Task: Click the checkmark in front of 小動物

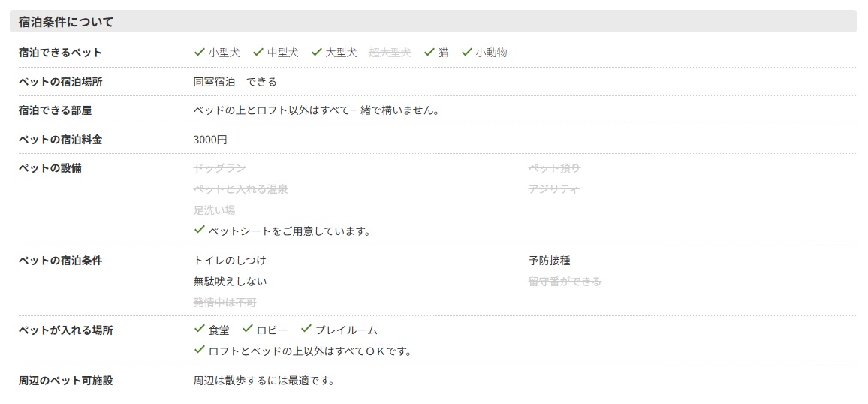Action: (466, 52)
